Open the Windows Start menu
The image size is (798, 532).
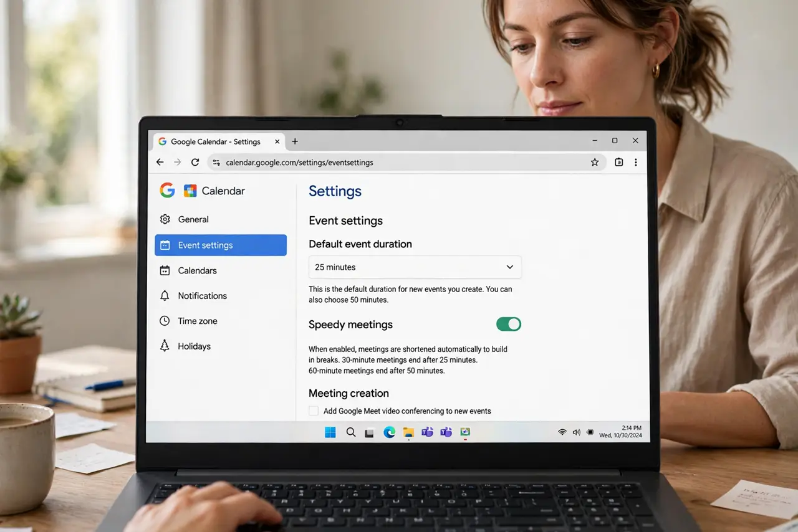pos(330,432)
